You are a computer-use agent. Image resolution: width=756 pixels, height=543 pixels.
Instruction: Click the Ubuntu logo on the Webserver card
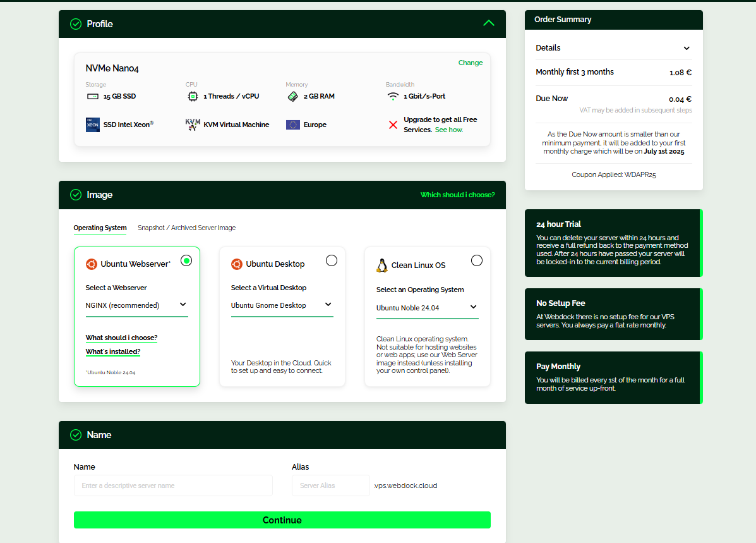pyautogui.click(x=91, y=264)
